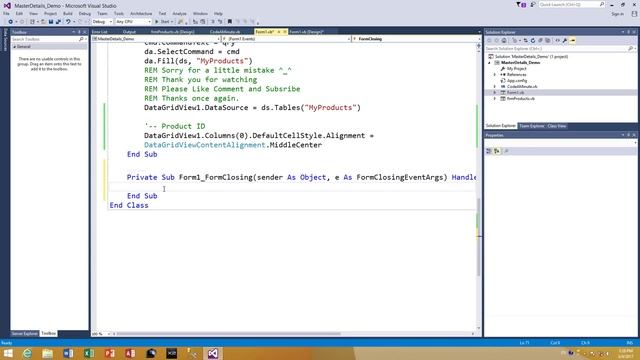Open the Any CPU platform dropdown
The width and height of the screenshot is (640, 360).
tap(133, 22)
